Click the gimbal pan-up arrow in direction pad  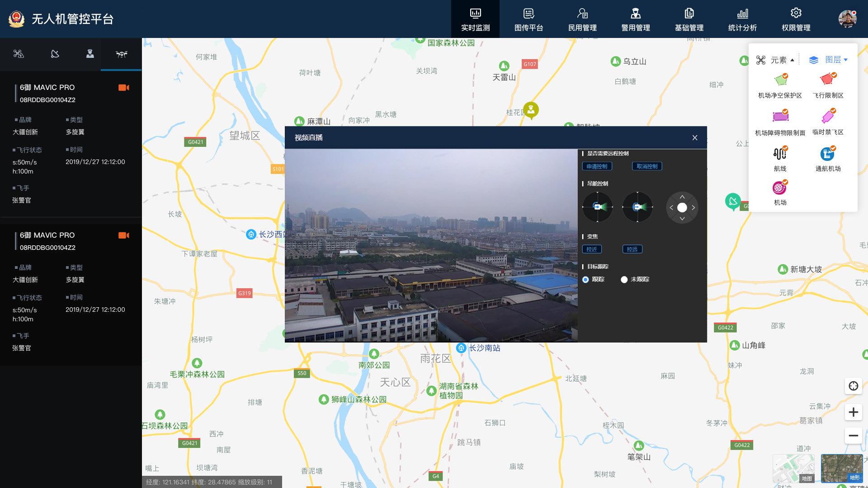point(682,197)
